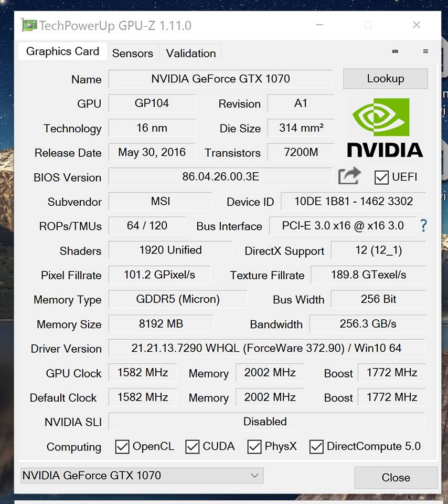Image resolution: width=448 pixels, height=504 pixels.
Task: Minimize the GPU-Z window
Action: coord(319,25)
